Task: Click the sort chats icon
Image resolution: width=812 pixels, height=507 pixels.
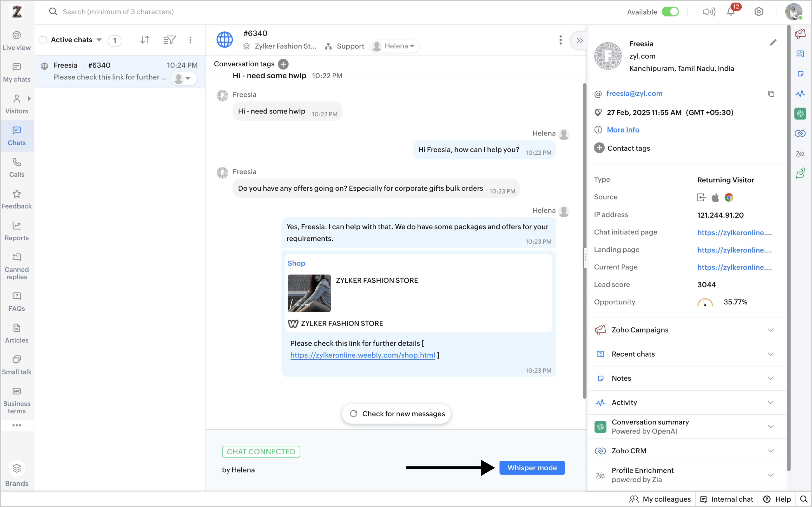Action: [x=145, y=40]
